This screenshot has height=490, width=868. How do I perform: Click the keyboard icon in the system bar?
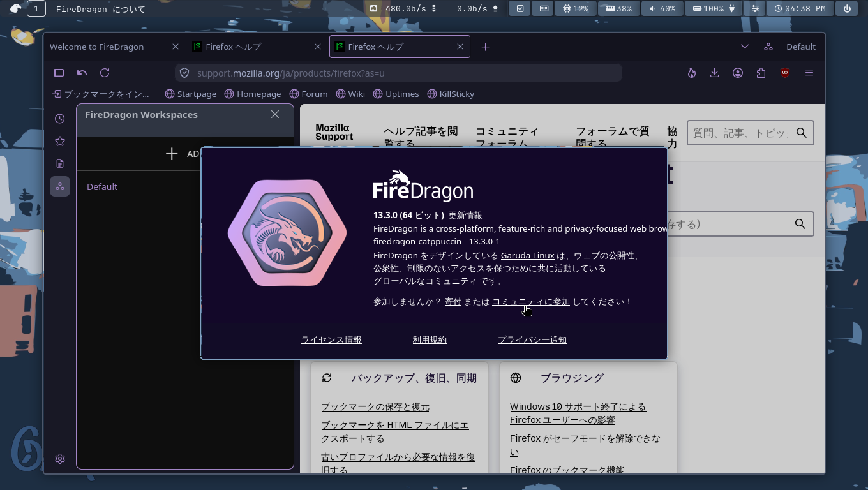click(x=544, y=9)
